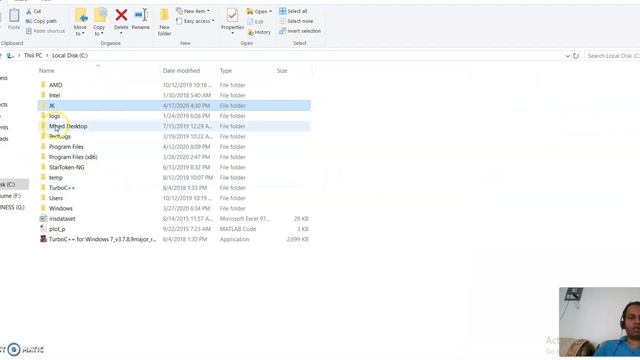Click the webcam overlay thumbnail
This screenshot has width=640, height=360.
599,322
